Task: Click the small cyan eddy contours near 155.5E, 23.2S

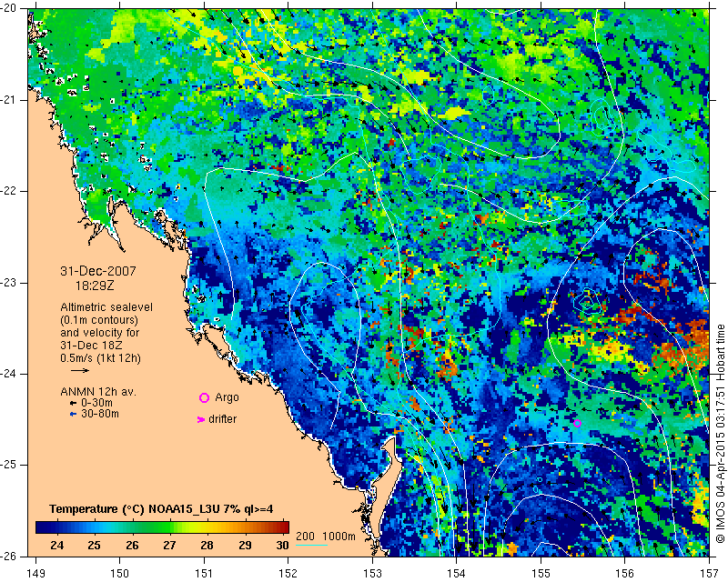Action: click(x=587, y=303)
